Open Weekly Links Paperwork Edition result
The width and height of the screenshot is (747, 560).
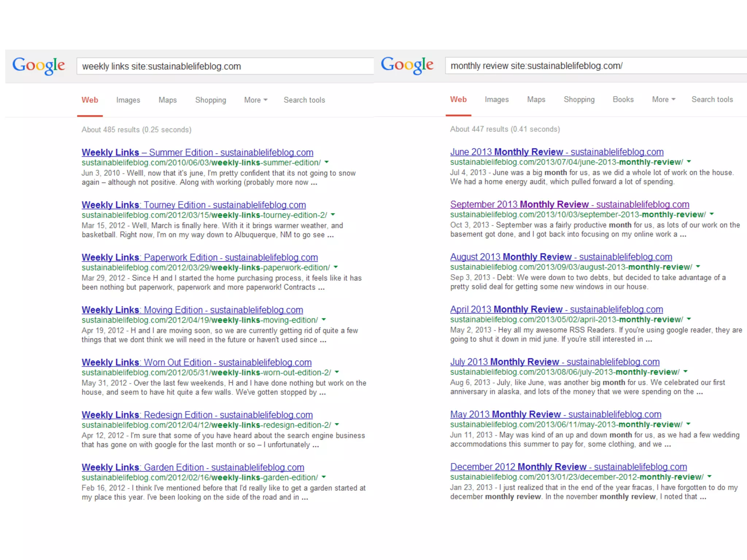(x=200, y=257)
